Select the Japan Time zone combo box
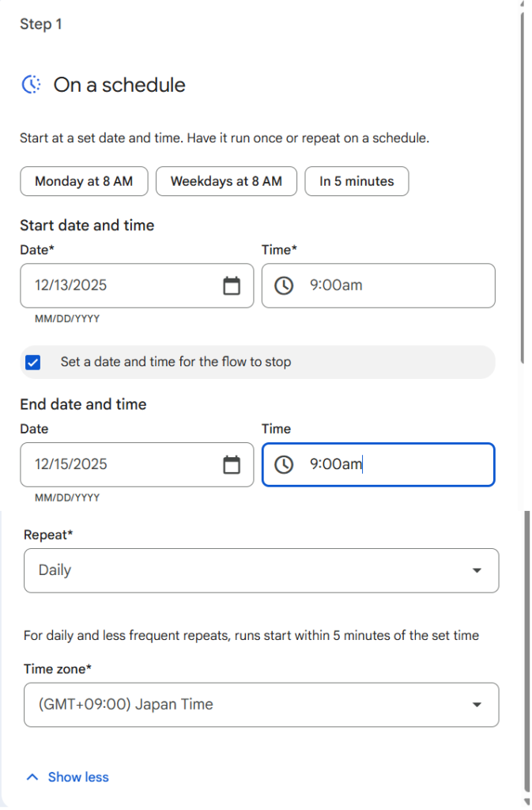 (x=245, y=705)
